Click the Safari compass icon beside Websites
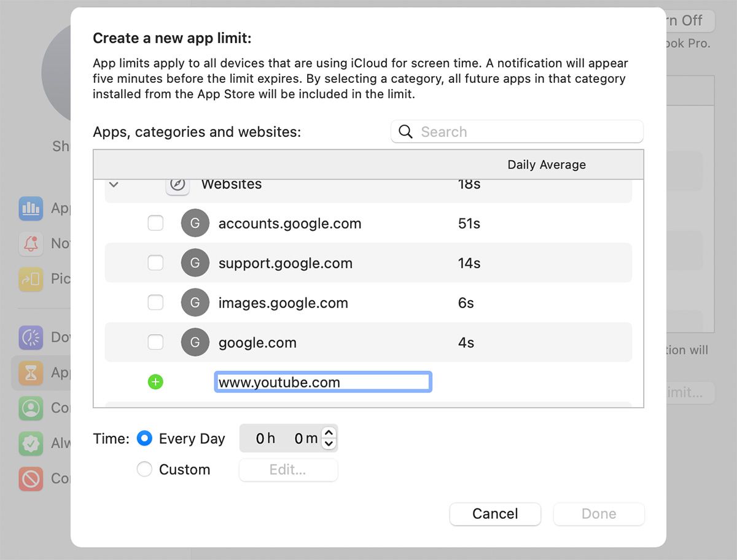The width and height of the screenshot is (737, 560). pyautogui.click(x=177, y=184)
